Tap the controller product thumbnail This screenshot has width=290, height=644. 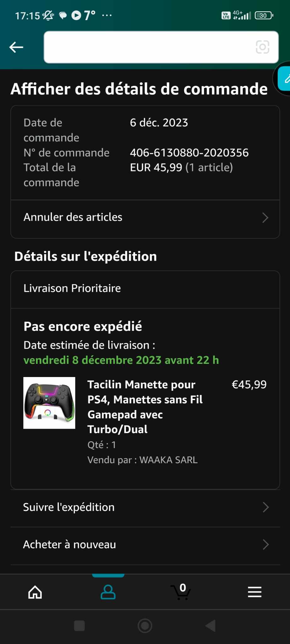coord(49,403)
